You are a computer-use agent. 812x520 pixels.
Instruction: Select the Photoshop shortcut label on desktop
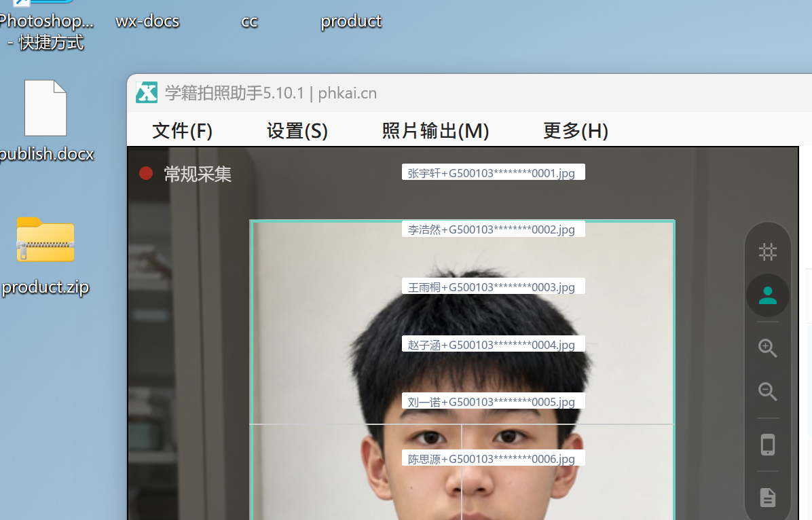pyautogui.click(x=45, y=31)
